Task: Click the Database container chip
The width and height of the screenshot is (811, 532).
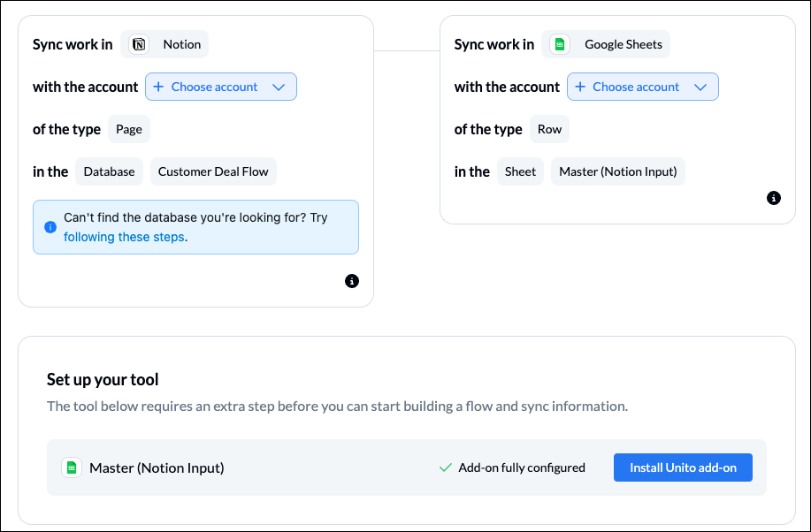Action: [x=109, y=171]
